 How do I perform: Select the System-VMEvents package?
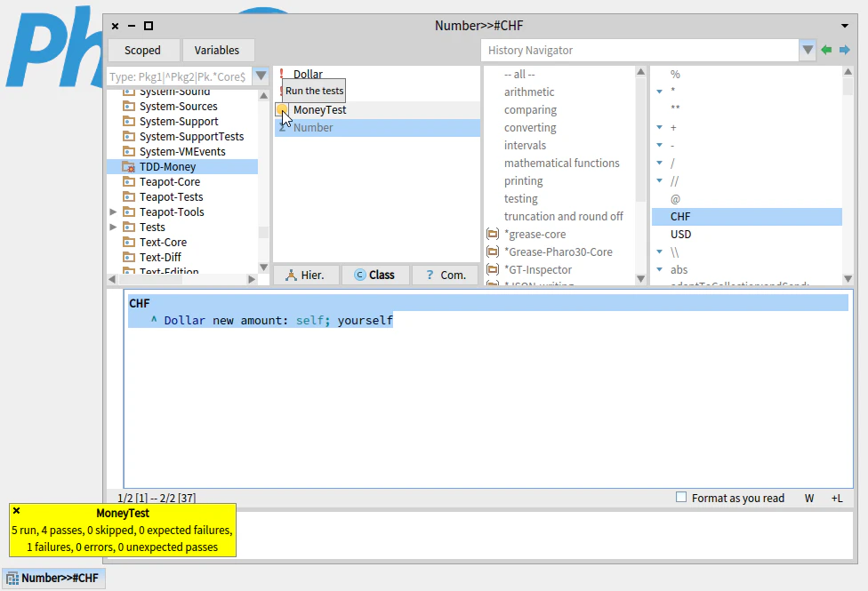click(x=182, y=152)
